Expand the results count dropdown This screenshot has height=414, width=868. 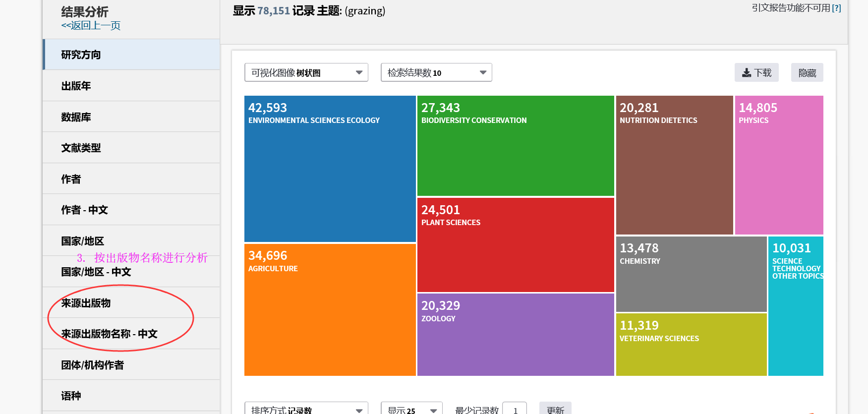coord(436,73)
